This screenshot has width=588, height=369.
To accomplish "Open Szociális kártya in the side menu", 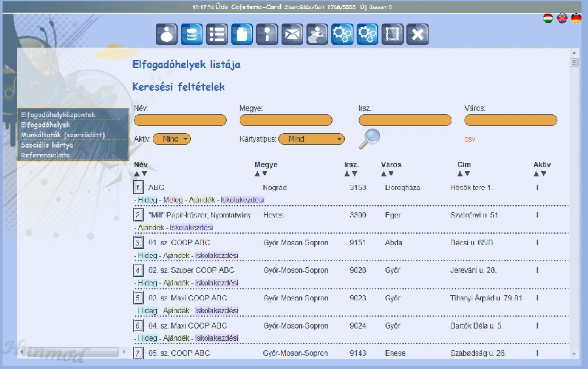I will [47, 145].
